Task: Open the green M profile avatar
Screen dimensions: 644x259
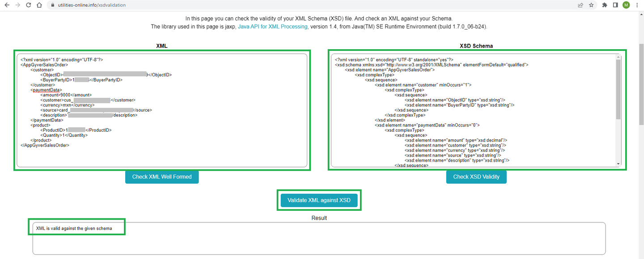Action: 626,5
